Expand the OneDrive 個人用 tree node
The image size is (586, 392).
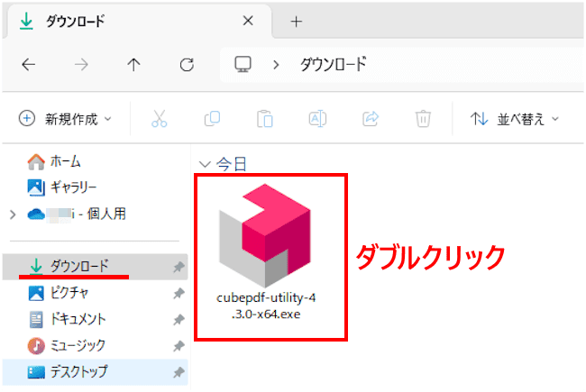[14, 214]
